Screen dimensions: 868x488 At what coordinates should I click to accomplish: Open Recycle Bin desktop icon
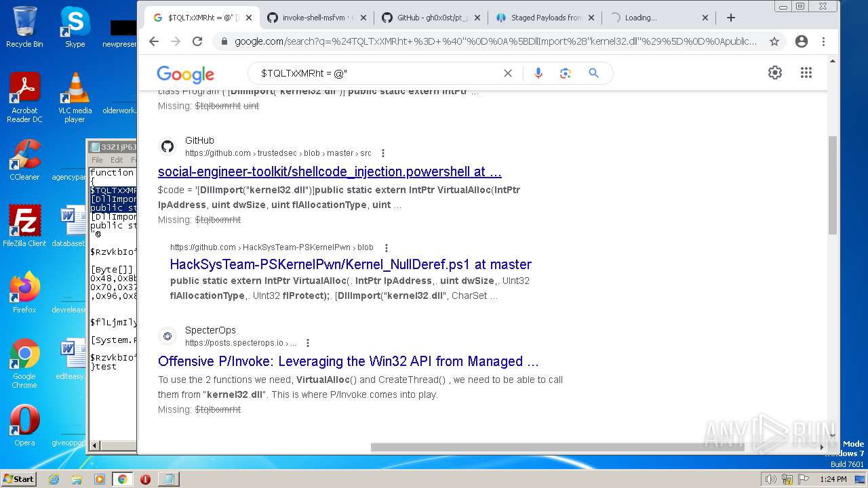[24, 27]
